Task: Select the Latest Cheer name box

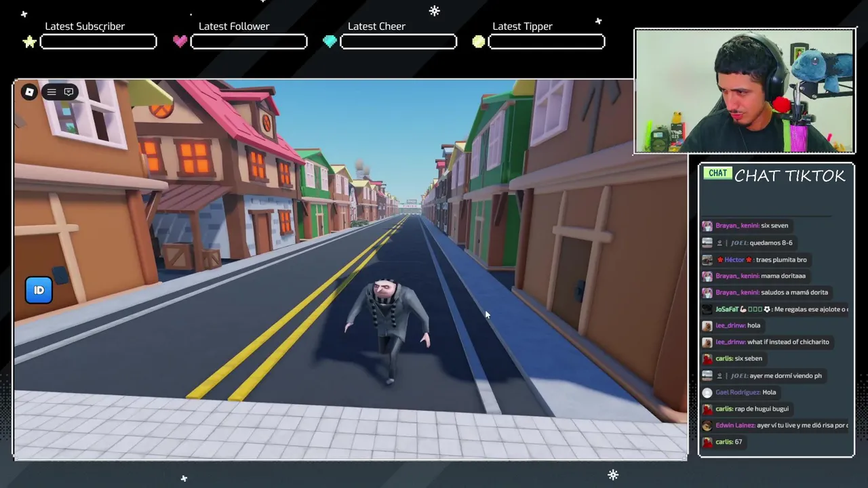Action: [399, 42]
